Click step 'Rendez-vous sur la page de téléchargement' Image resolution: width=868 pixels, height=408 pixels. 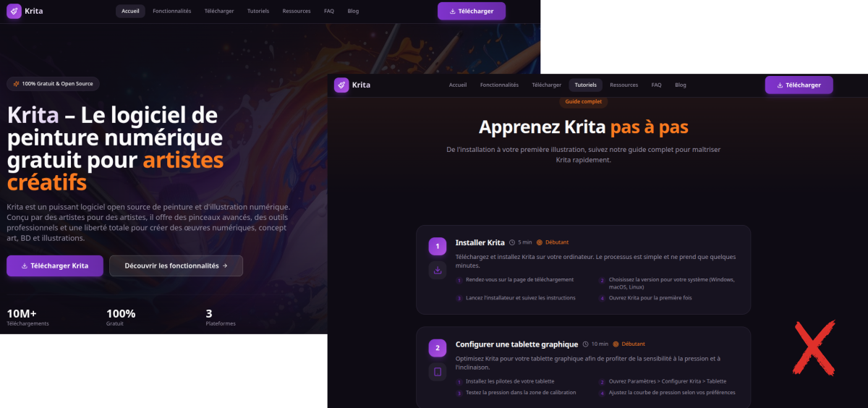pyautogui.click(x=520, y=279)
